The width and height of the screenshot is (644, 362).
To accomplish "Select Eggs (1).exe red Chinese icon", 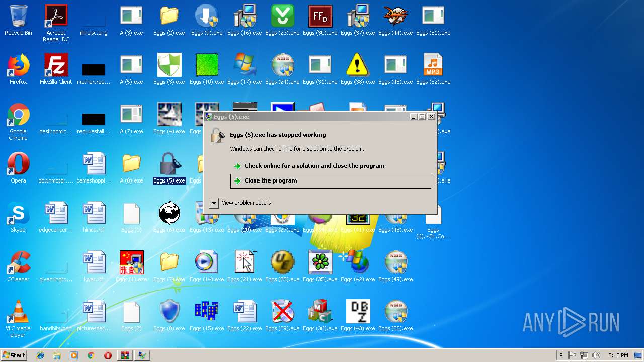I will point(131,262).
